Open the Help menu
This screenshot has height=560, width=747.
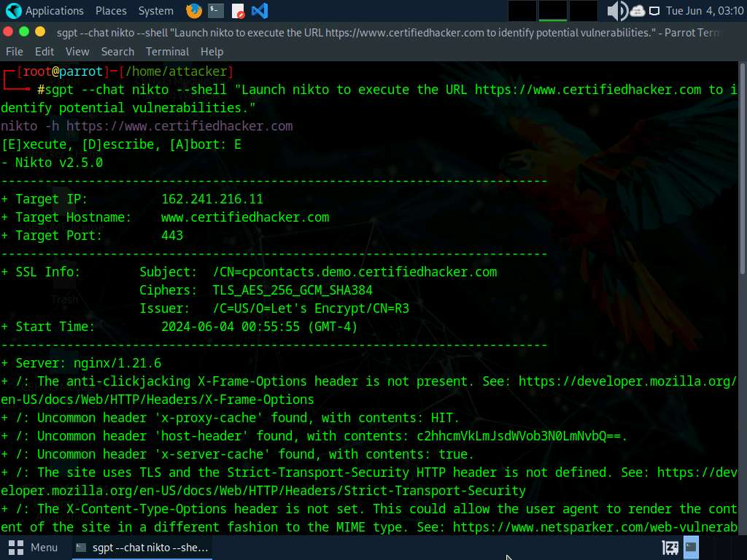pos(212,52)
